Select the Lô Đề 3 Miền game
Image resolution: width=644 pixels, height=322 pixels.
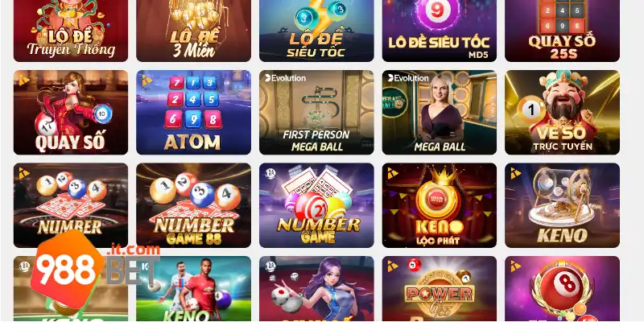coord(193,31)
